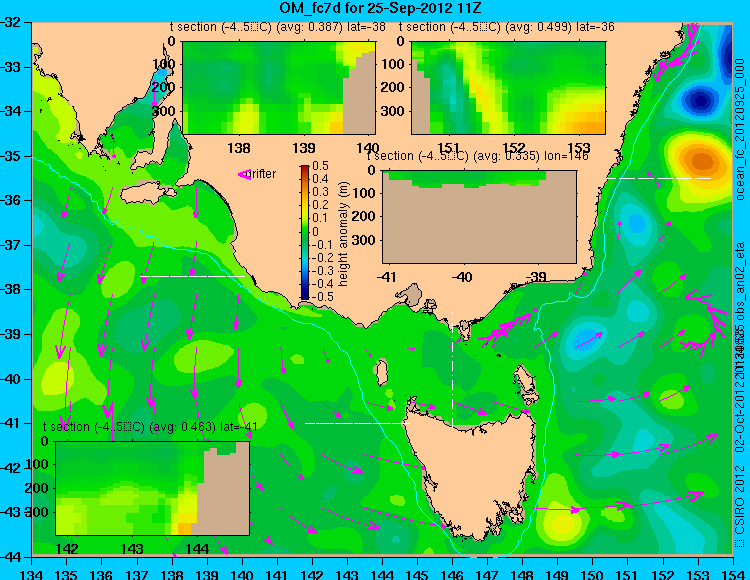The height and width of the screenshot is (580, 750).
Task: Click latitude label -38 on the left axis
Action: (11, 290)
